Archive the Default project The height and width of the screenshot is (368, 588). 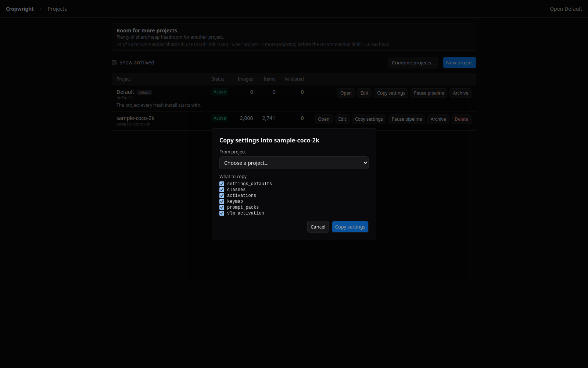[460, 93]
